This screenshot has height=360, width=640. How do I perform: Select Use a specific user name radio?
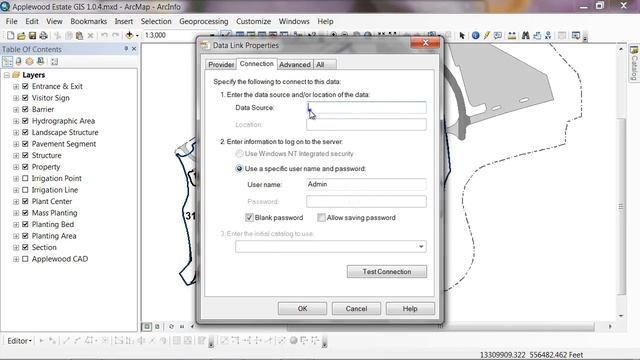pos(239,169)
